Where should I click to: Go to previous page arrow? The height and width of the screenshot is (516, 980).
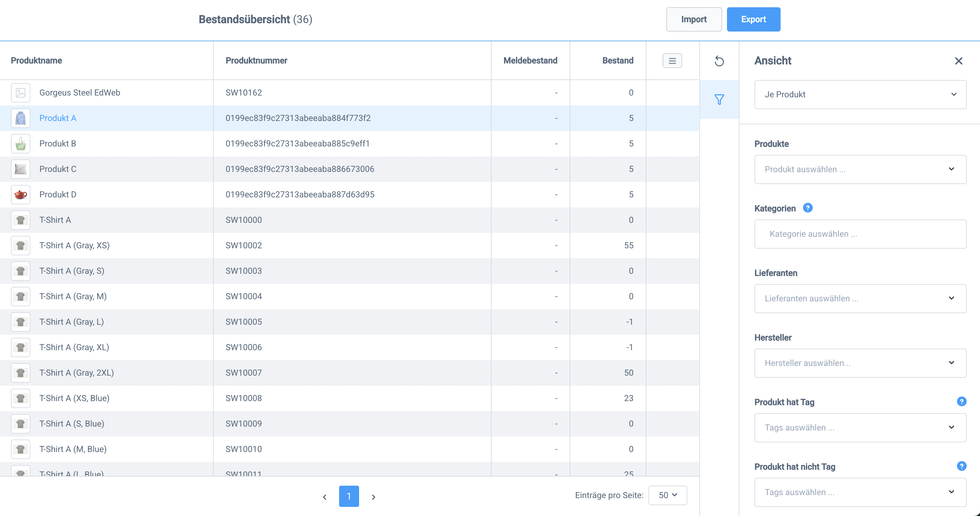click(x=325, y=497)
